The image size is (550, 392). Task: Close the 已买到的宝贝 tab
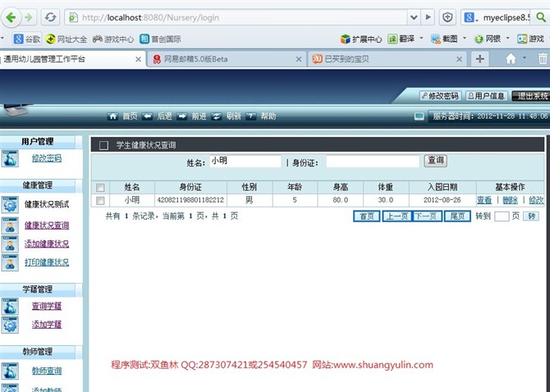coord(459,59)
